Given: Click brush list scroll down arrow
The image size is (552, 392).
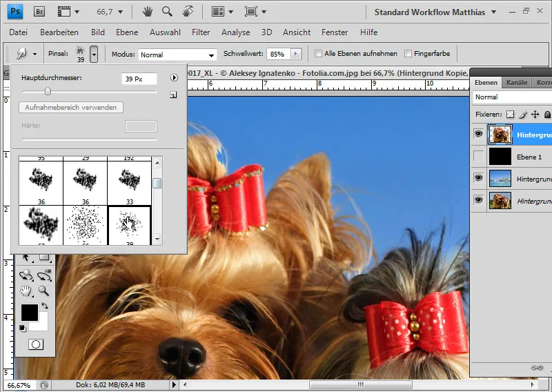Looking at the screenshot, I should (157, 239).
